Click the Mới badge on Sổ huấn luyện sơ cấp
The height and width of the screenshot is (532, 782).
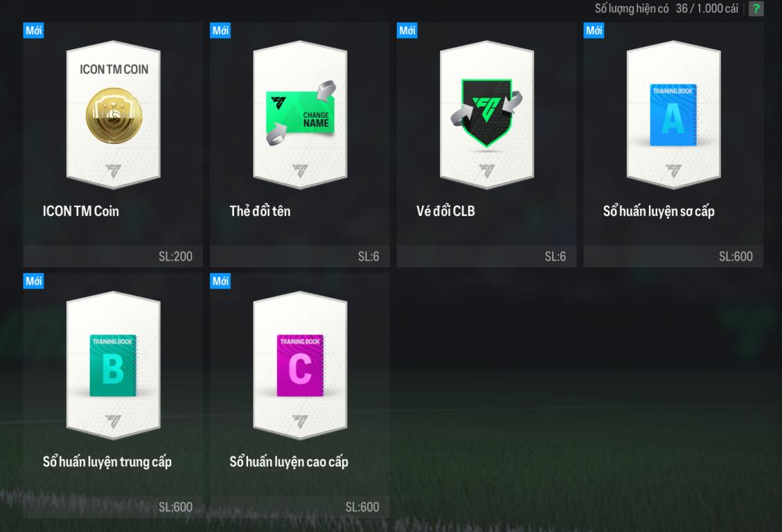594,30
